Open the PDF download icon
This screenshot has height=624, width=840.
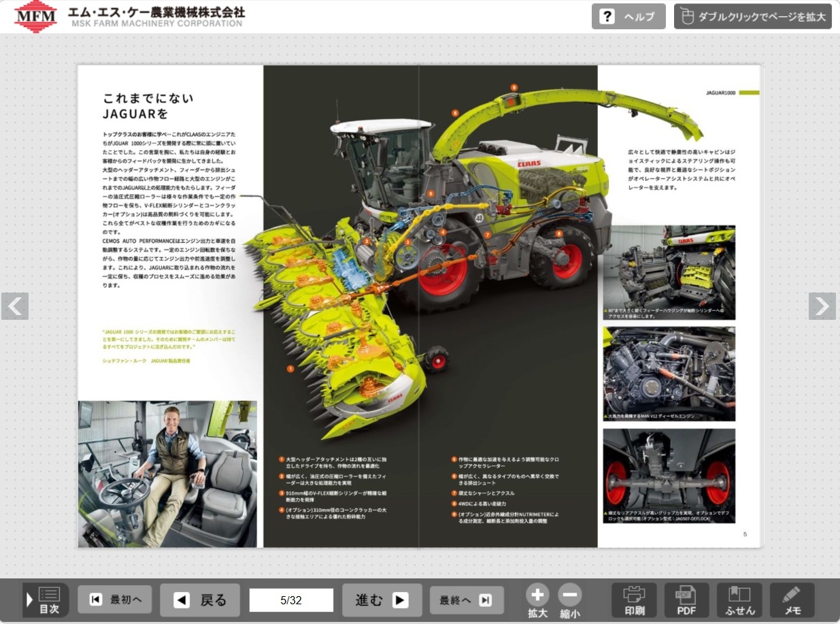687,600
